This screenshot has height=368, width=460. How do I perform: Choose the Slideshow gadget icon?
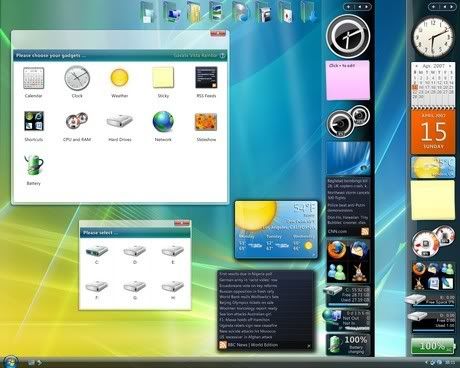206,122
